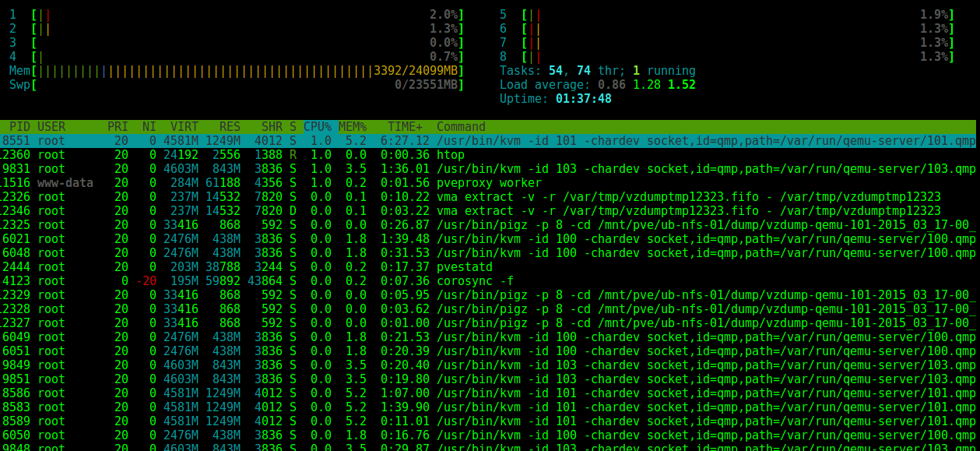Click the Mem usage bar
Viewport: 980px width, 451px height.
pyautogui.click(x=234, y=70)
